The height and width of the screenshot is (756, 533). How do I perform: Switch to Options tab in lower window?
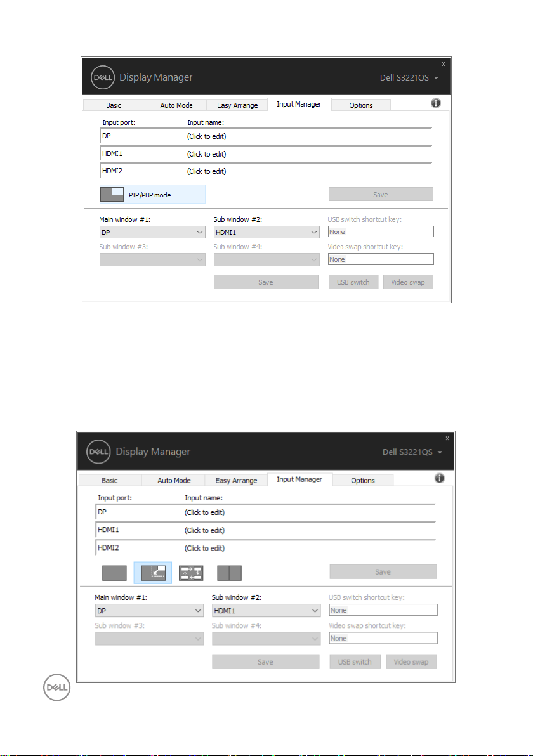click(363, 480)
